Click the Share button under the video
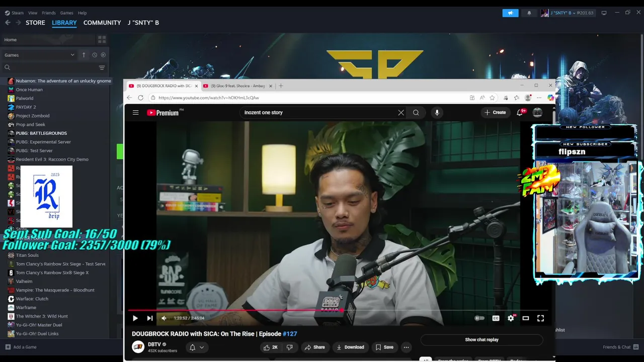This screenshot has height=362, width=644. [x=314, y=347]
